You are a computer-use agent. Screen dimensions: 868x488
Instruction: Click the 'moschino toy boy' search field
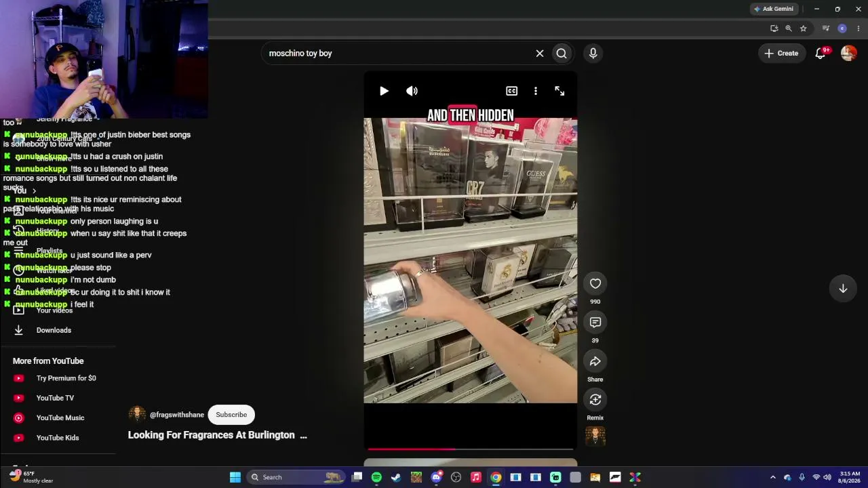click(399, 54)
